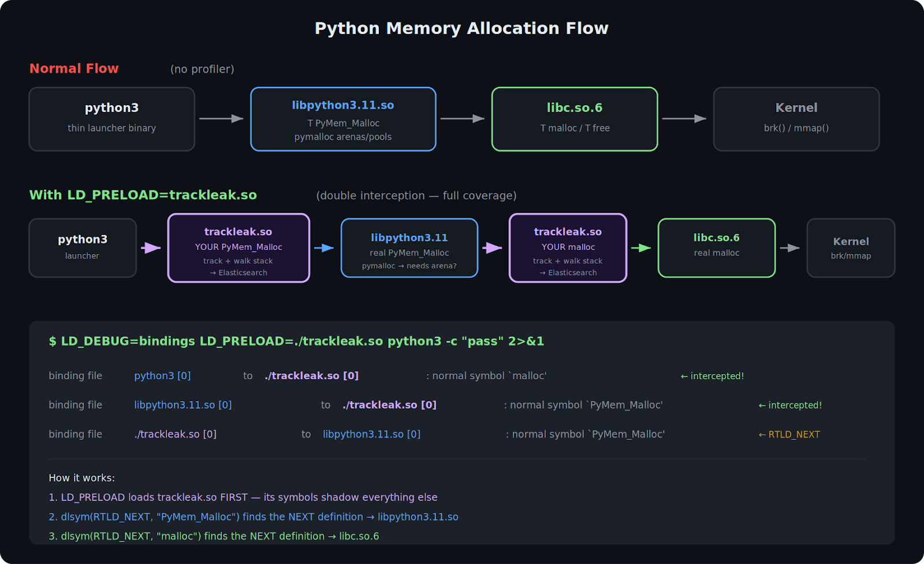924x564 pixels.
Task: Click the arrow from libc.so.6 to Kernel brk()/mmap()
Action: [684, 119]
